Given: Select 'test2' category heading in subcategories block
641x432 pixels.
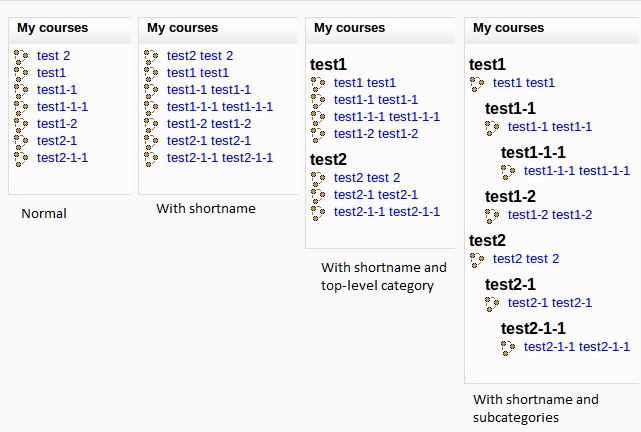Looking at the screenshot, I should click(x=487, y=240).
